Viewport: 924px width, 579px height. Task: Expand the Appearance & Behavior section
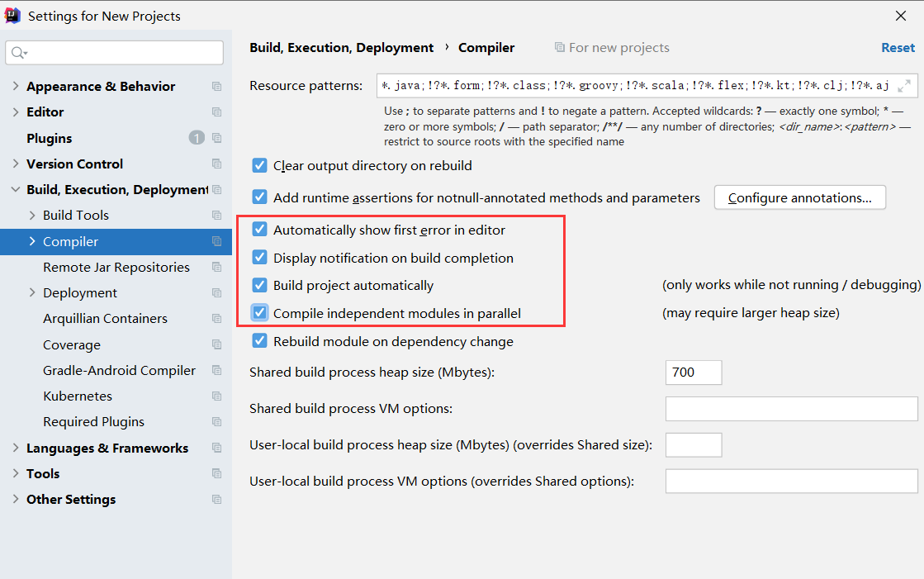[x=16, y=86]
